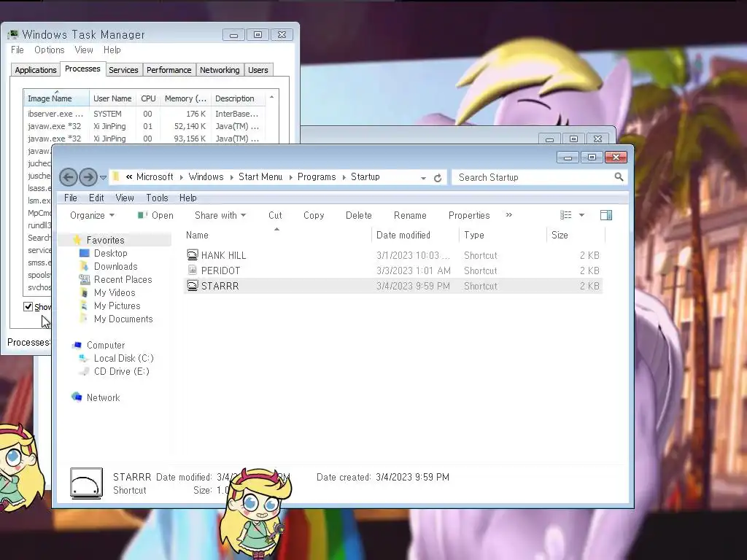Viewport: 747px width, 560px height.
Task: Click the Computer icon in sidebar
Action: [x=77, y=345]
